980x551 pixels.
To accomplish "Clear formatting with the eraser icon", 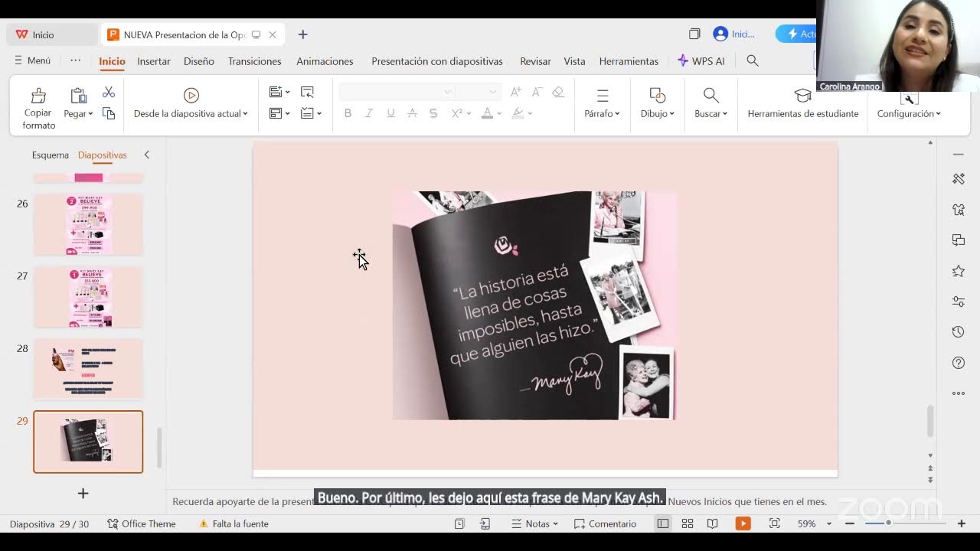I will point(558,92).
